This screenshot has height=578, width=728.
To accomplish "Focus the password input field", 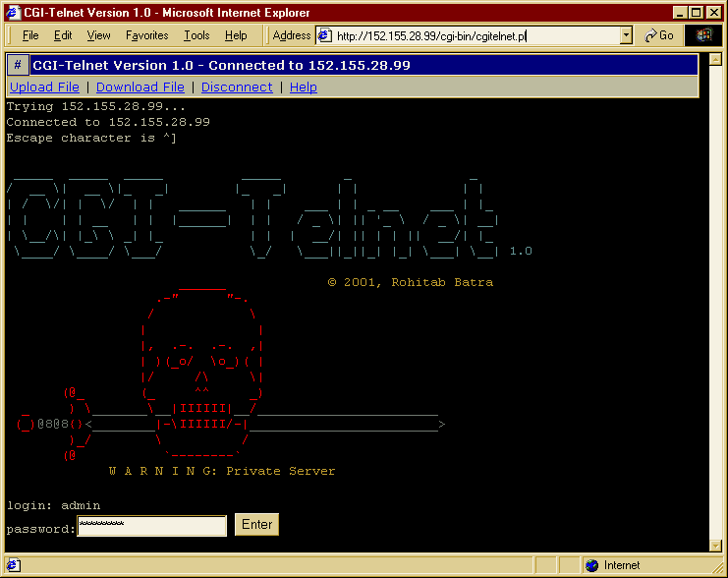I will (152, 526).
